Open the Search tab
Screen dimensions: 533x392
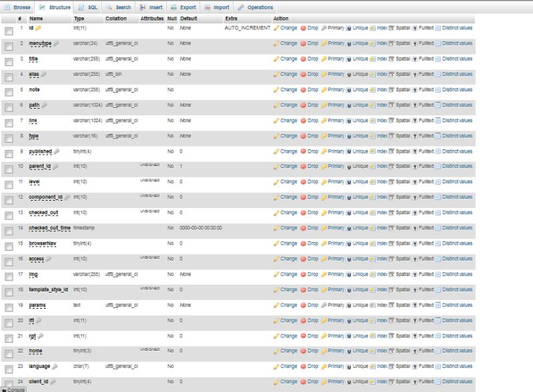click(x=119, y=7)
